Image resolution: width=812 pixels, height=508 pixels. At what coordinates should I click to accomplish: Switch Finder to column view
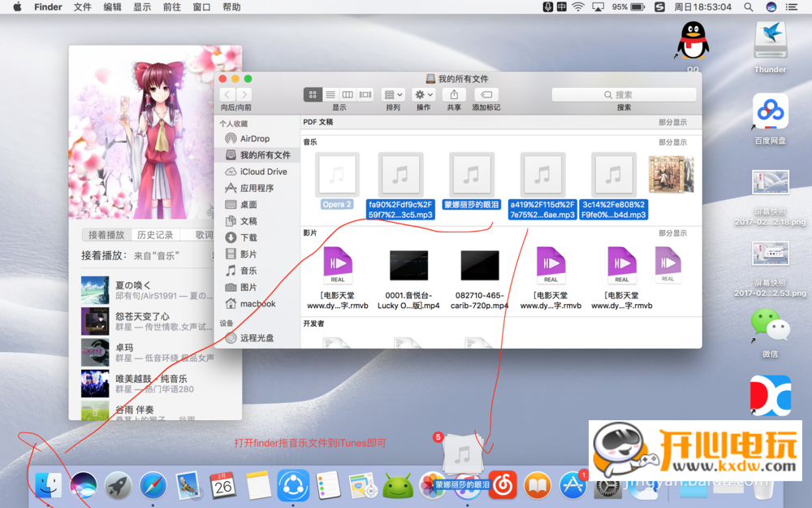pos(348,95)
